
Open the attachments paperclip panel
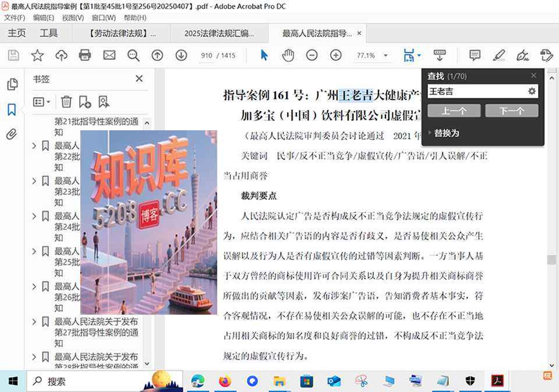click(x=12, y=134)
